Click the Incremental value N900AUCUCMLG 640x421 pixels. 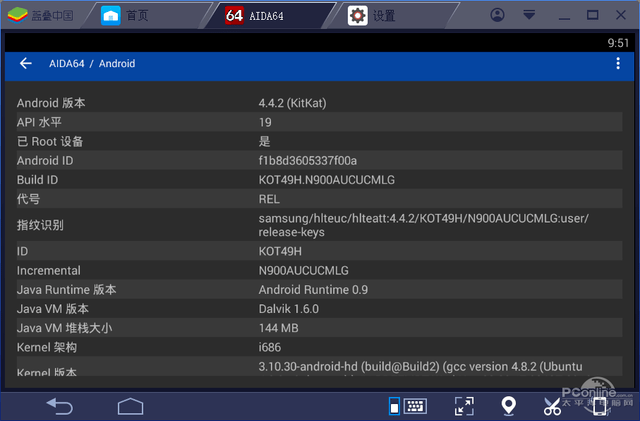(303, 270)
